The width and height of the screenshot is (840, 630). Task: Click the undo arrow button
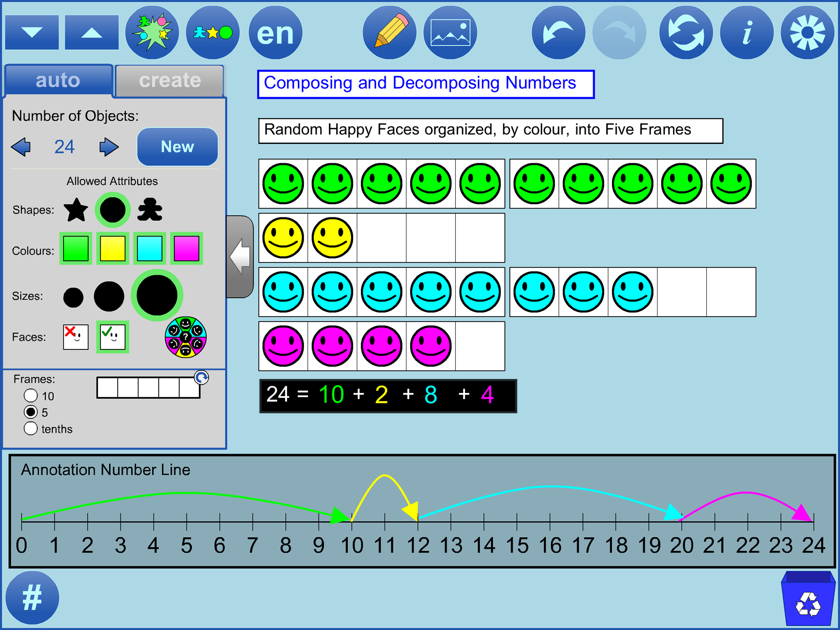[x=558, y=33]
